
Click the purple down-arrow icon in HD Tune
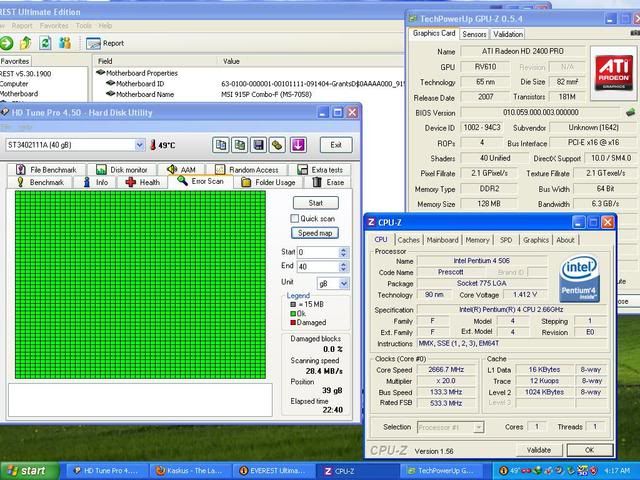click(x=298, y=145)
